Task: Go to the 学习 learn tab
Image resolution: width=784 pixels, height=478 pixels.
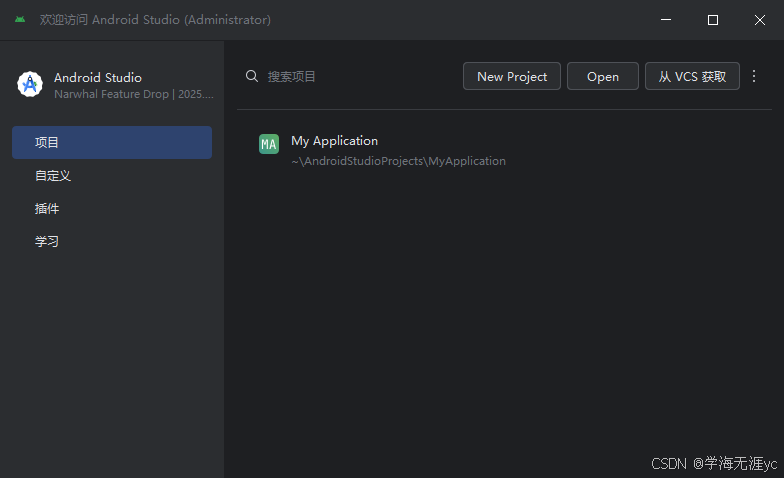Action: pyautogui.click(x=112, y=242)
